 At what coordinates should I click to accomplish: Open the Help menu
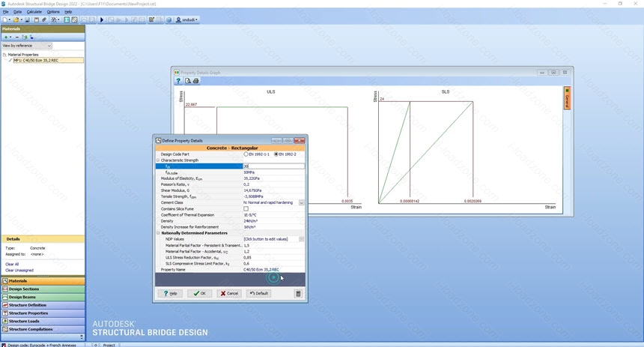tap(68, 12)
